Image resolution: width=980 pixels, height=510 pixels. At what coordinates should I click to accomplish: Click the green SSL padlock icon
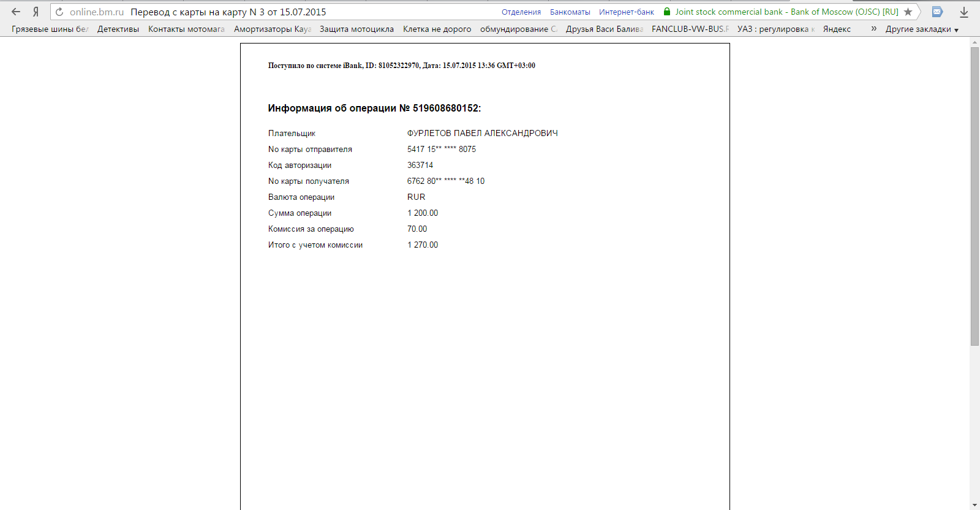(667, 12)
